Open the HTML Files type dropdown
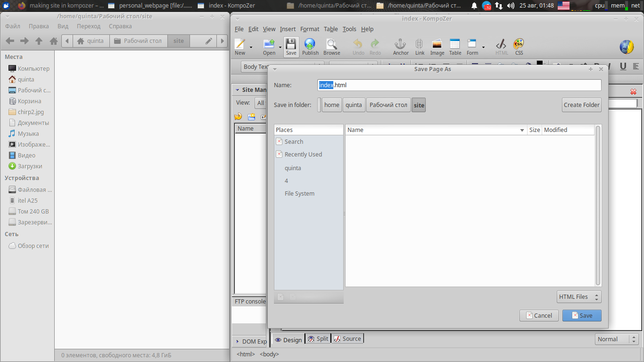This screenshot has height=362, width=644. [x=578, y=297]
